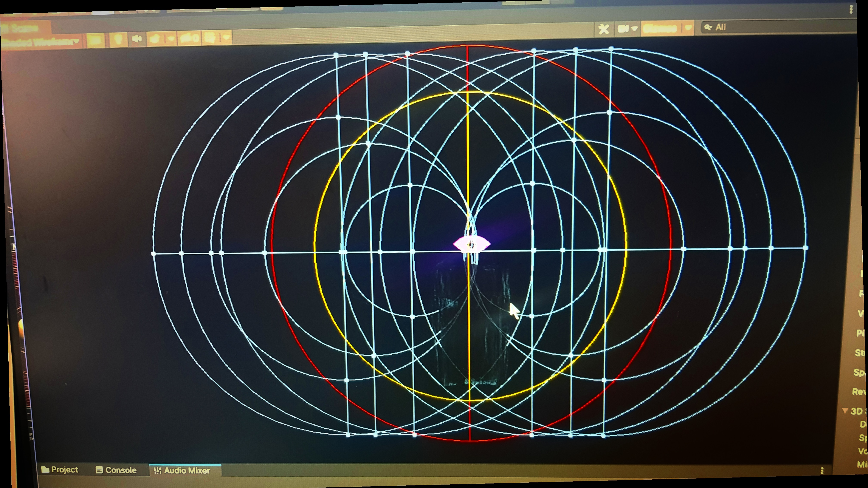
Task: Open Shaded Wireframe draw mode dropdown
Action: pyautogui.click(x=40, y=42)
